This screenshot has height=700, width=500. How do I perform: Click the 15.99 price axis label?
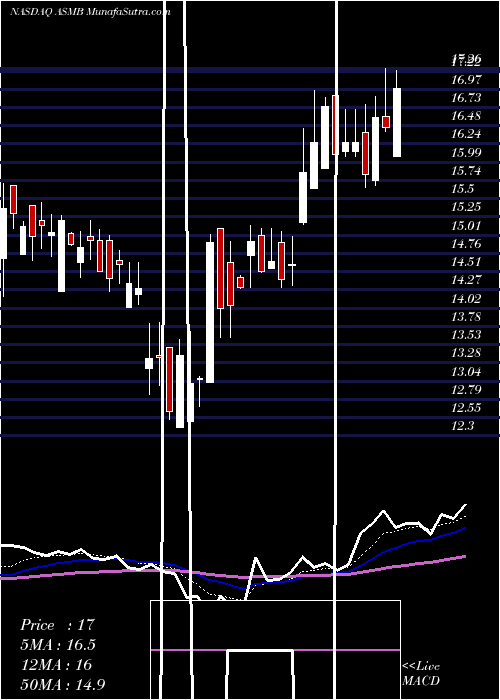(467, 153)
